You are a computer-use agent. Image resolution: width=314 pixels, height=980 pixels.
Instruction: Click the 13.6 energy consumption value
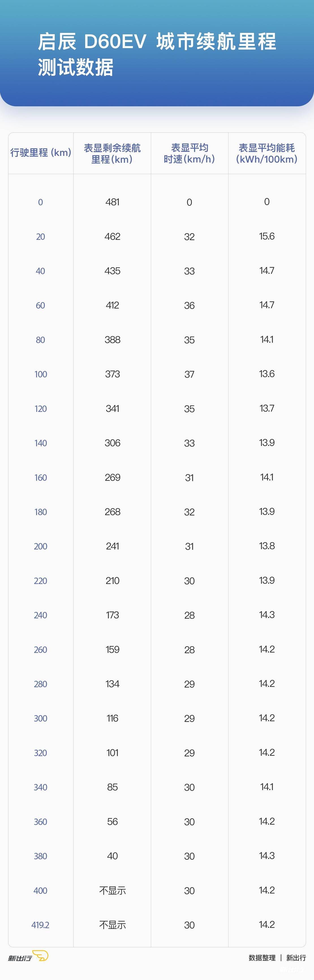tap(267, 374)
